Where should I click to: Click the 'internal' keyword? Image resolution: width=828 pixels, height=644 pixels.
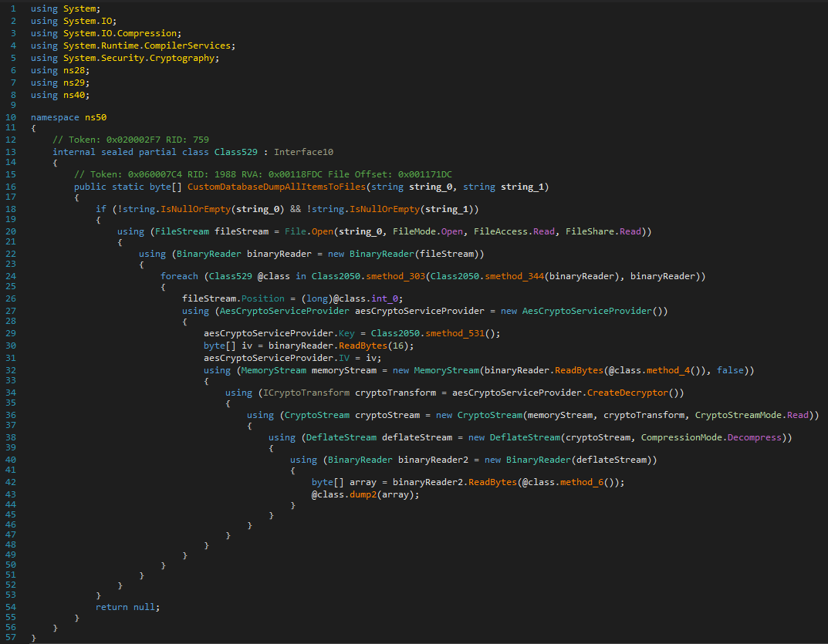click(x=74, y=152)
